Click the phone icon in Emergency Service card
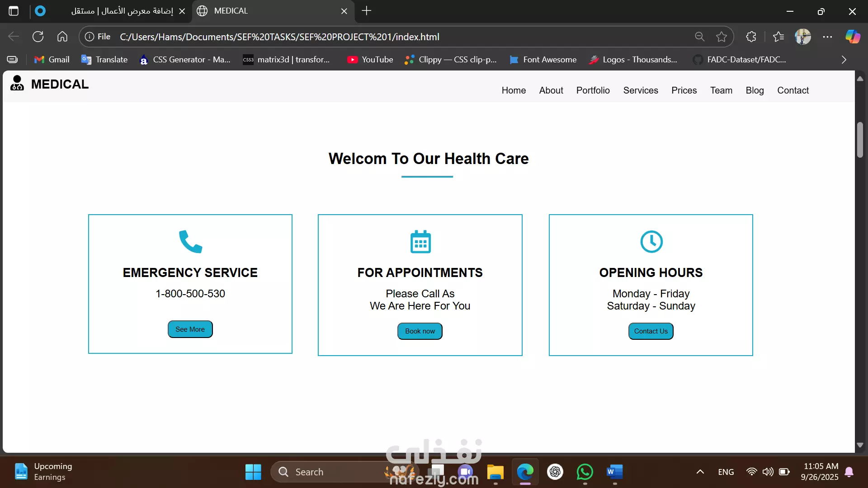The height and width of the screenshot is (488, 868). 190,242
